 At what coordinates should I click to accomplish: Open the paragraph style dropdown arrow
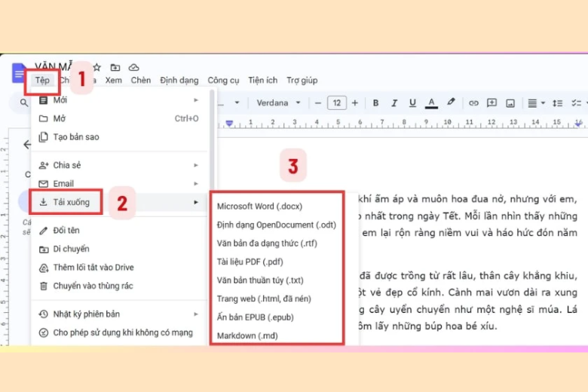coord(237,103)
